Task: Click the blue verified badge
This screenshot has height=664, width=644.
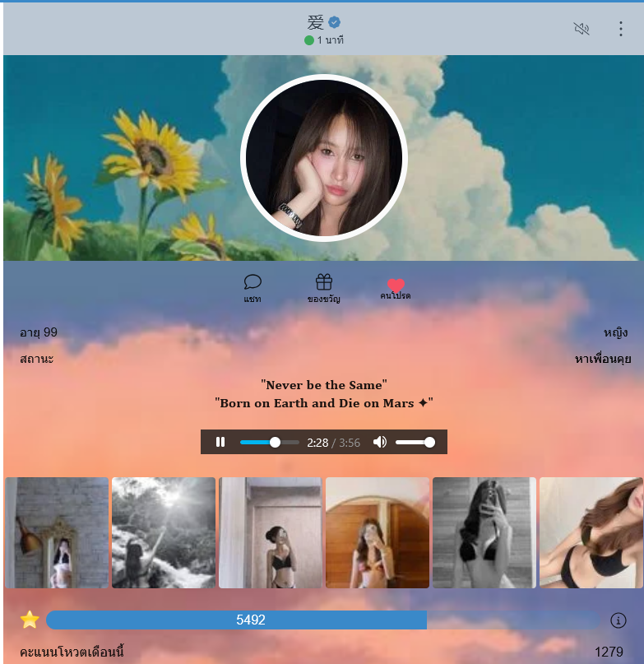Action: click(x=335, y=22)
